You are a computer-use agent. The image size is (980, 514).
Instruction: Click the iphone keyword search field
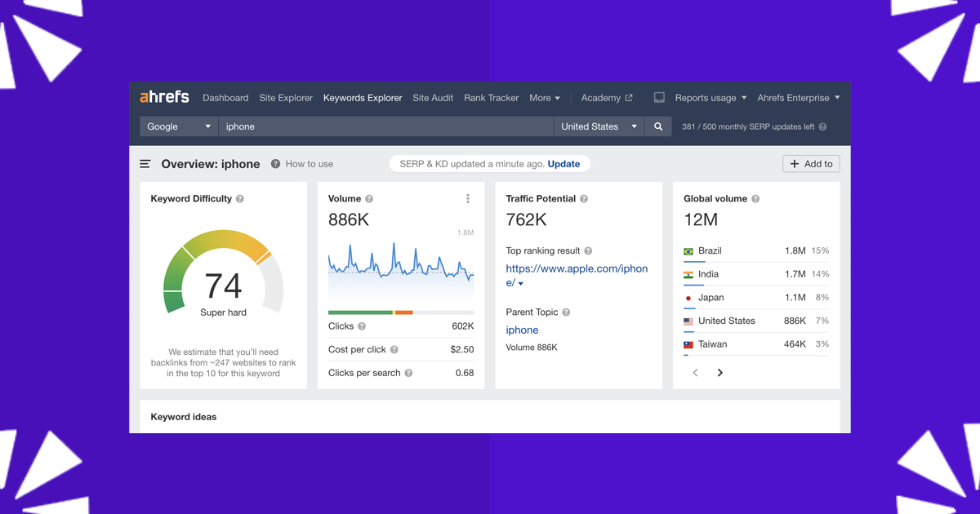tap(385, 126)
